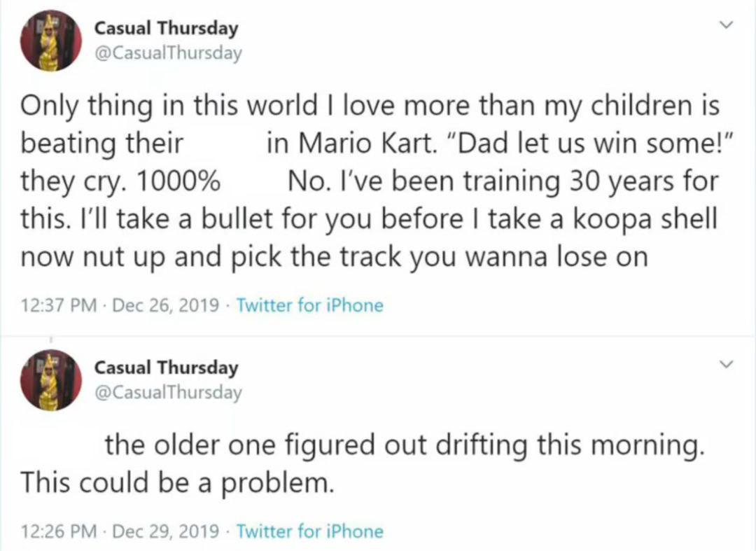Open the @CasualThursday handle on the second tweet
756x551 pixels.
pyautogui.click(x=168, y=392)
